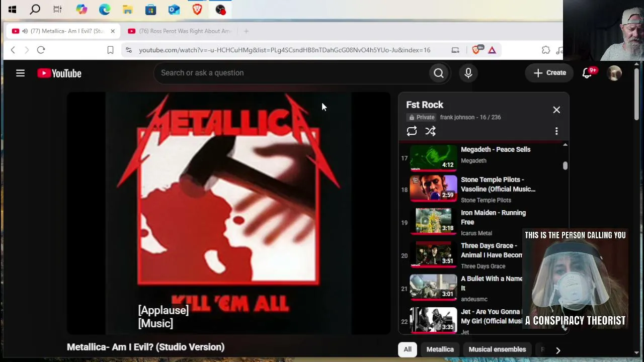Click the video title "Metallica- Am I Evil? (Studio Version)"

(145, 347)
